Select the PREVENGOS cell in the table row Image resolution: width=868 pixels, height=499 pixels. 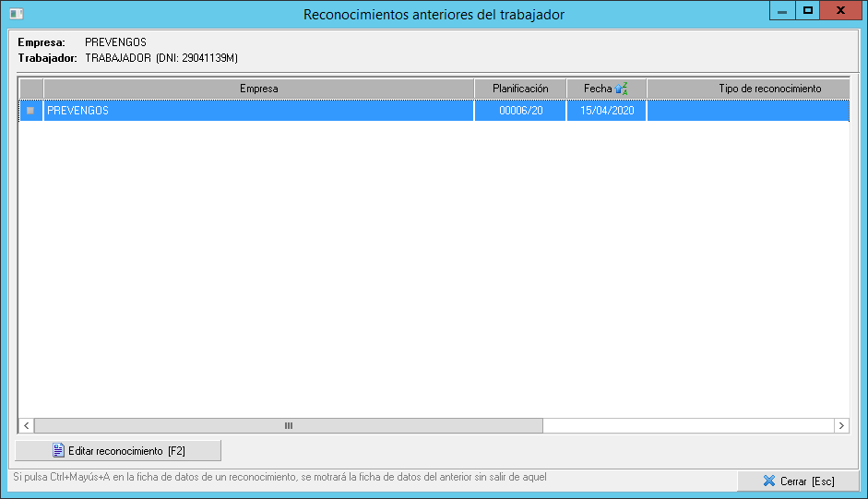[258, 110]
